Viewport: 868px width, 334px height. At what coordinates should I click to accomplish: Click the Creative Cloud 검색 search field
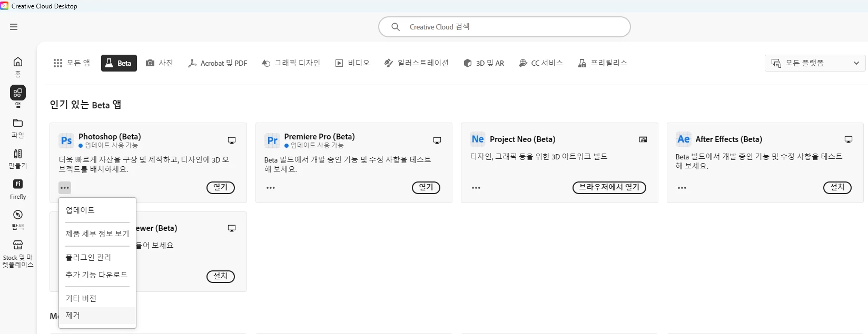[505, 27]
